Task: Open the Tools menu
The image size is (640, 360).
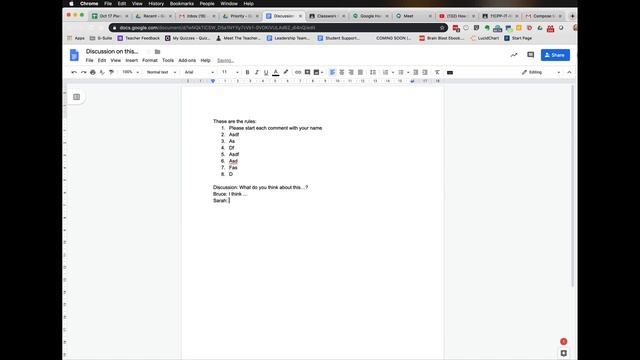Action: (x=168, y=60)
